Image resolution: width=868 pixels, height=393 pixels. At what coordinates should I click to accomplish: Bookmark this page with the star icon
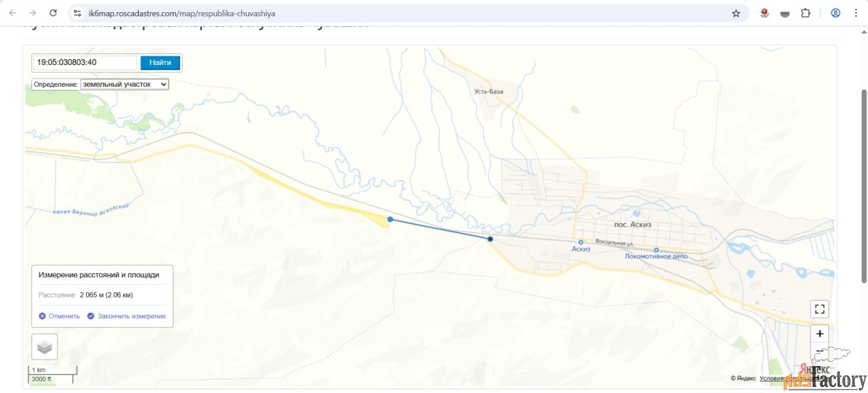736,13
